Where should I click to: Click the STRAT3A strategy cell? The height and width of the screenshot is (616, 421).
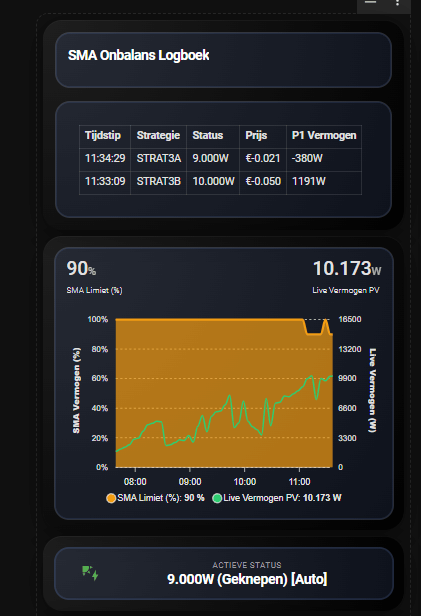coord(159,158)
